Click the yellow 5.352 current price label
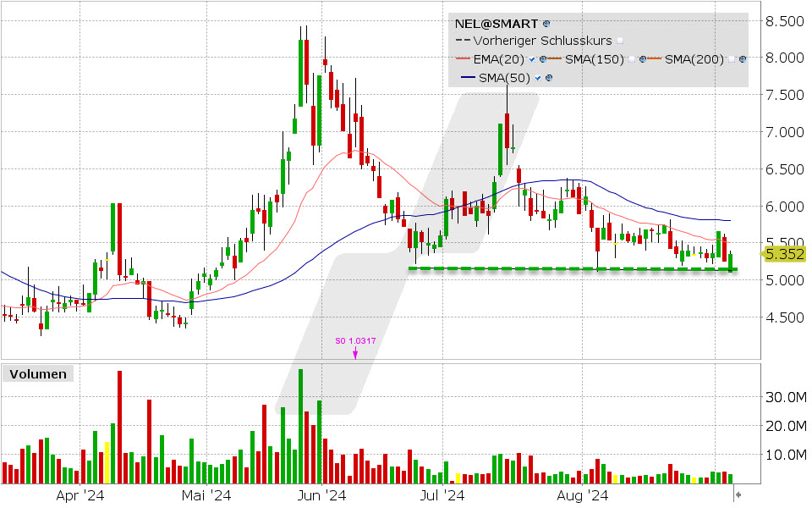This screenshot has width=812, height=508. tap(785, 254)
